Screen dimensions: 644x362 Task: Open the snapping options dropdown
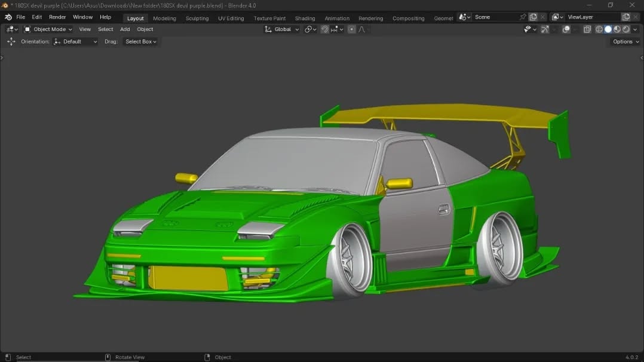337,29
